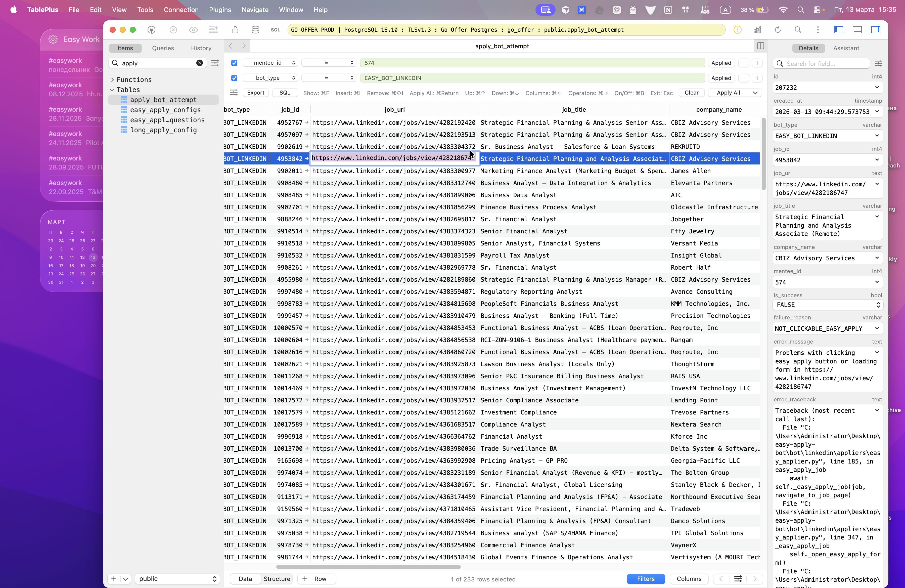The image size is (905, 588).
Task: Switch to the Queries tab
Action: pos(163,48)
